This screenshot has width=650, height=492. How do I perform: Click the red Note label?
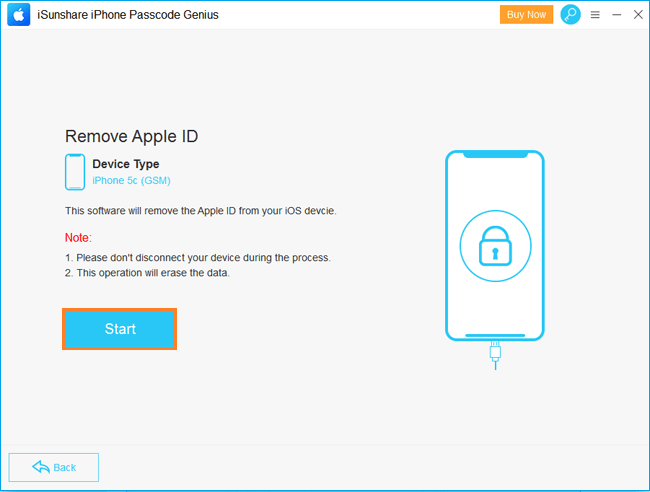(78, 238)
